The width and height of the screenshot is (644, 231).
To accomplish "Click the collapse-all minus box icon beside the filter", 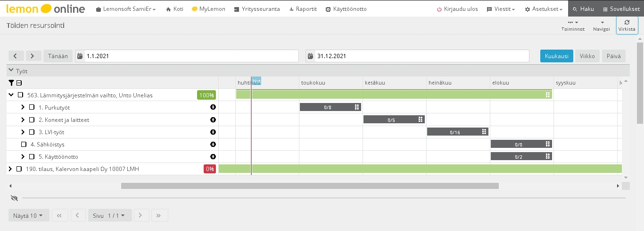I will click(19, 83).
